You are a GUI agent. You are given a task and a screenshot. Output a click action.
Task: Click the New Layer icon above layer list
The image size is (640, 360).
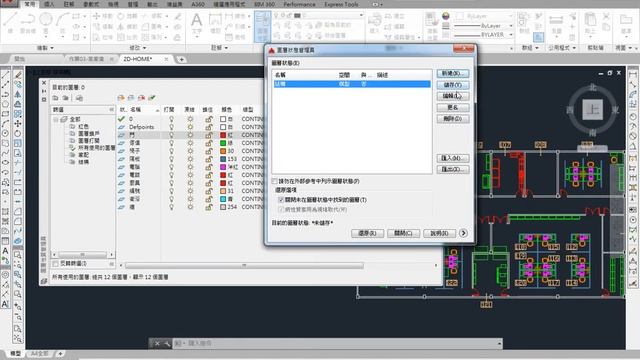tap(121, 98)
